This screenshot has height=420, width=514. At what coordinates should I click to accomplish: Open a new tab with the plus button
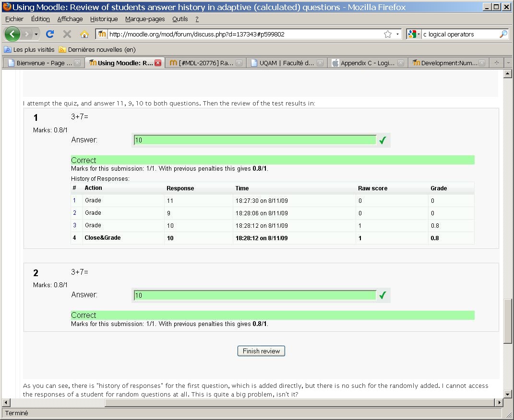point(497,62)
